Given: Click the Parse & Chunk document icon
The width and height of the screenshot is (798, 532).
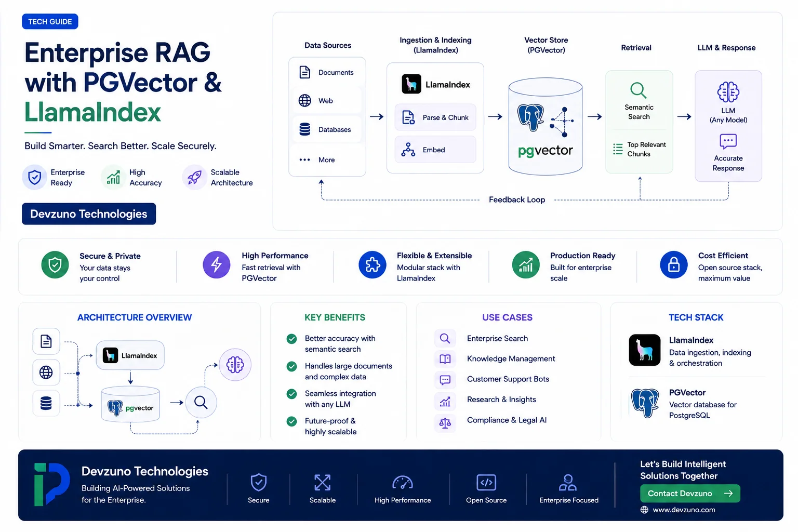Looking at the screenshot, I should (x=408, y=117).
